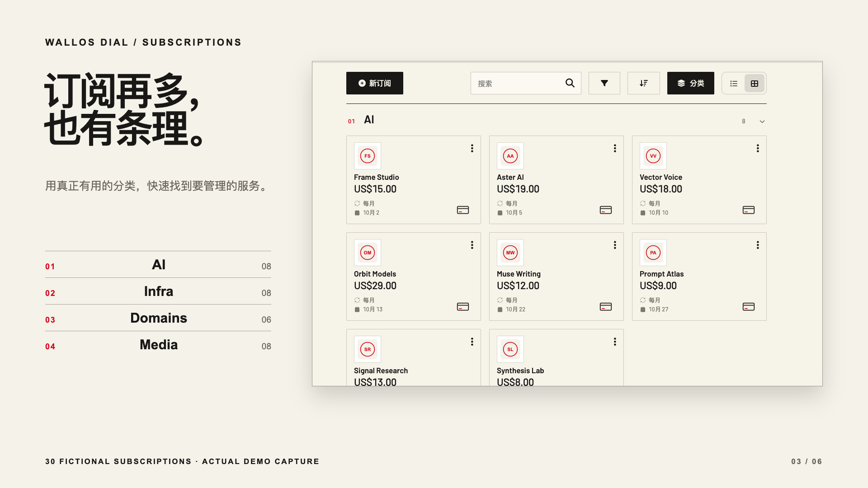Screen dimensions: 868x488
Task: Select the AI row in category list
Action: [x=158, y=265]
